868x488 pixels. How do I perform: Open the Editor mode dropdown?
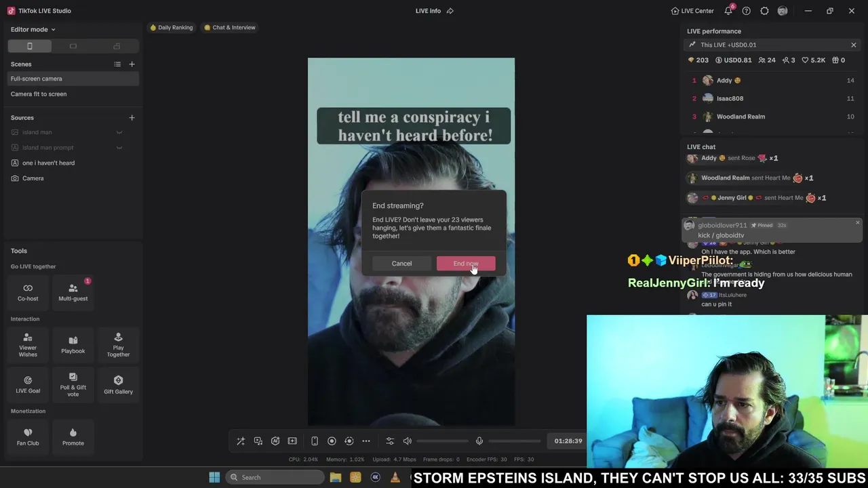pyautogui.click(x=33, y=29)
